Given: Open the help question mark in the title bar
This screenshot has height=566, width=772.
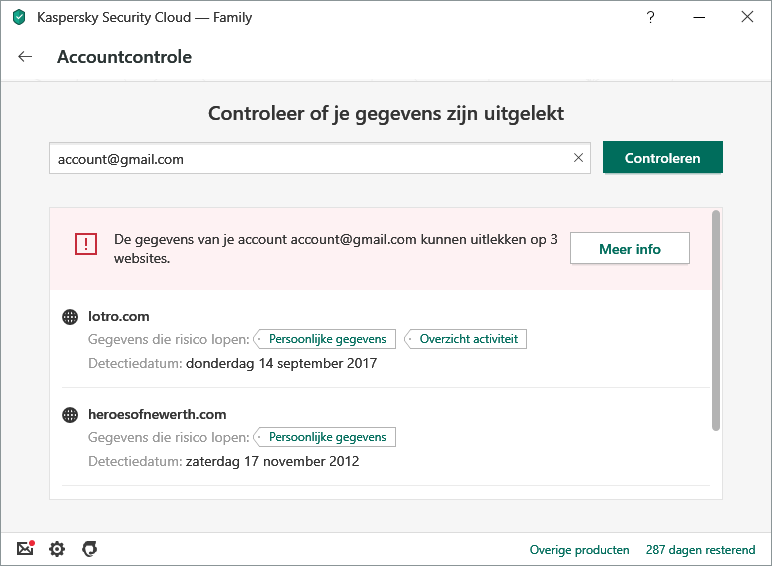Looking at the screenshot, I should tap(651, 17).
